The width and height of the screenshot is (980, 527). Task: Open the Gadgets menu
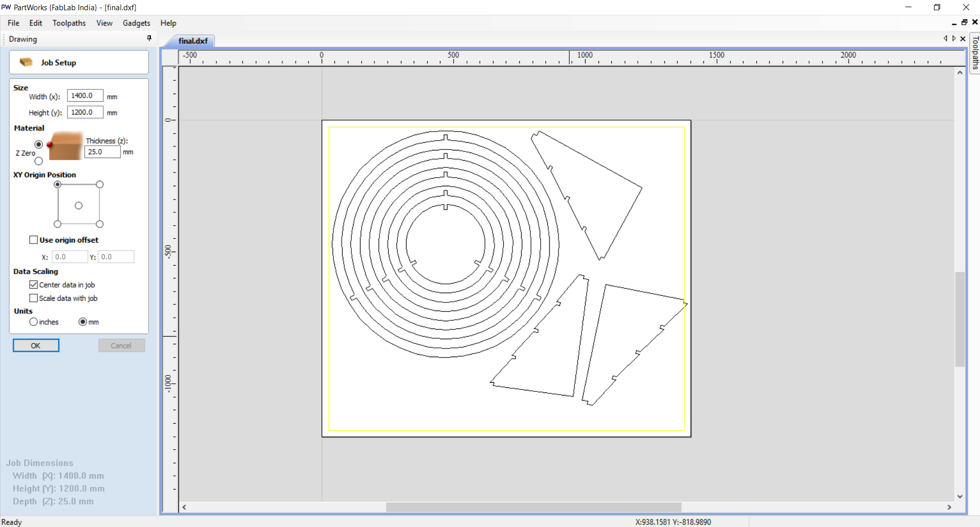tap(137, 23)
